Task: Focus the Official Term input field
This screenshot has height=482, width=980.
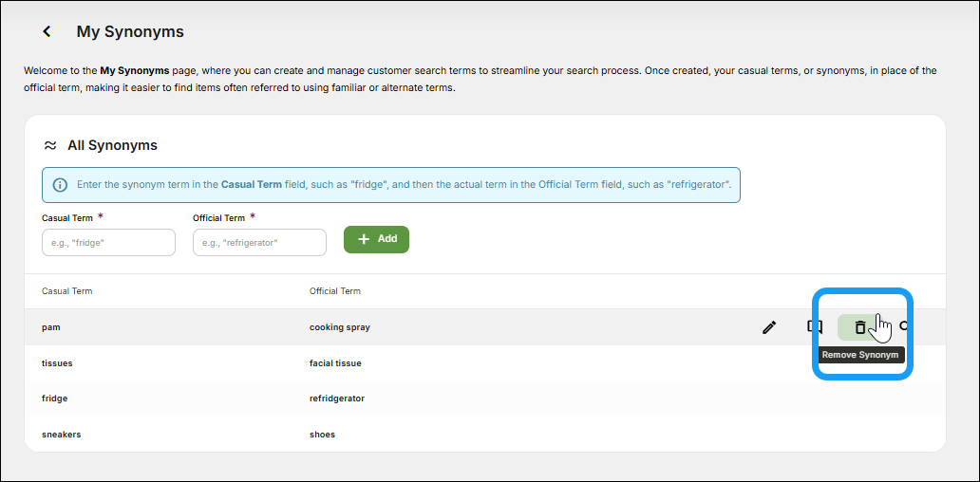Action: (259, 242)
